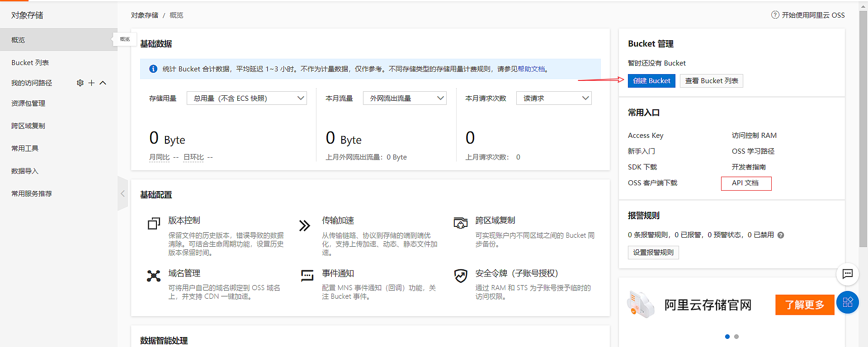Image resolution: width=868 pixels, height=347 pixels.
Task: Open the 域名管理 heading
Action: pos(184,273)
